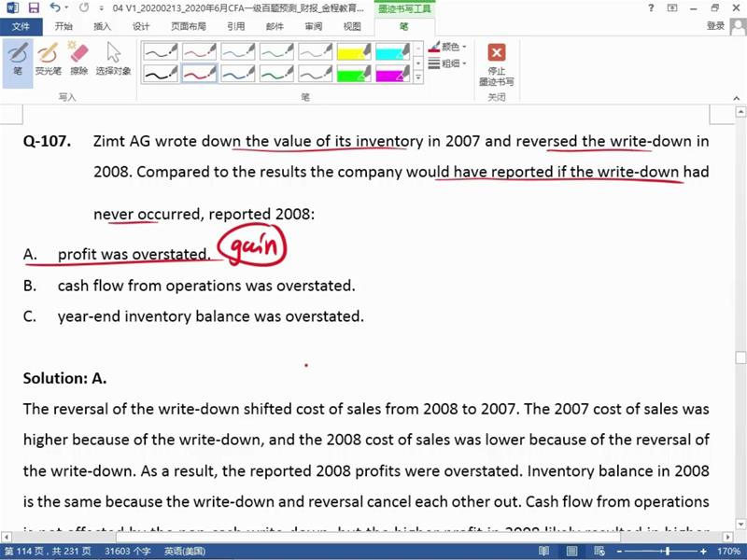Open the 文件 (File) menu

pos(21,27)
